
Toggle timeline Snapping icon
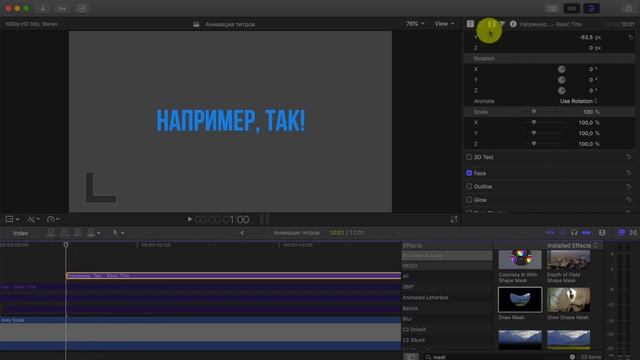(587, 233)
